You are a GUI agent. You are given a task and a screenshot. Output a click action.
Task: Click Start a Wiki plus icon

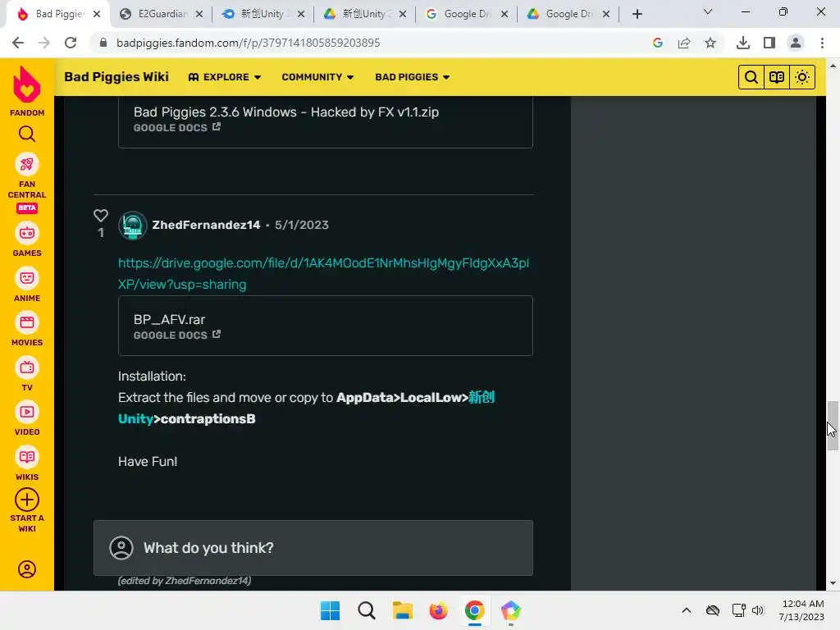(27, 500)
